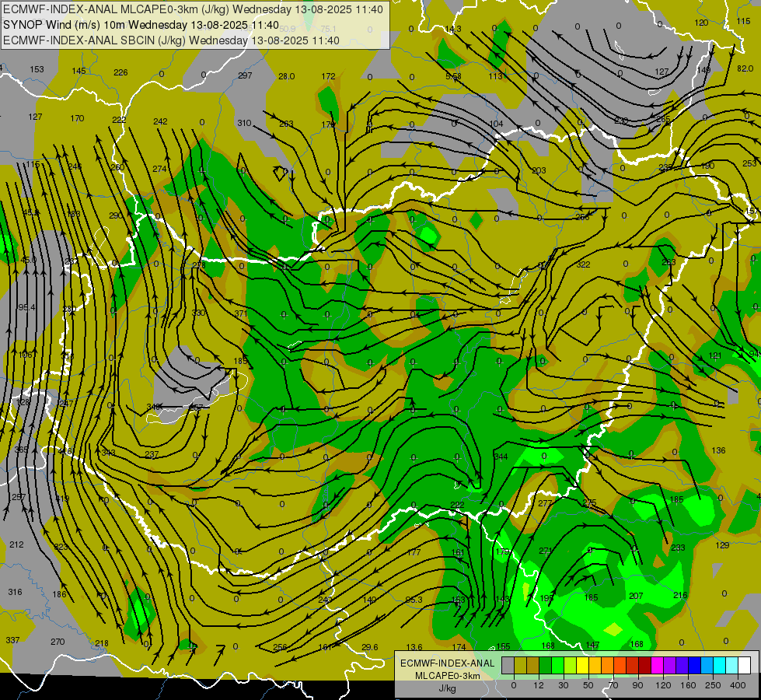Click the legend tick label 160
Image resolution: width=761 pixels, height=700 pixels.
pos(688,685)
